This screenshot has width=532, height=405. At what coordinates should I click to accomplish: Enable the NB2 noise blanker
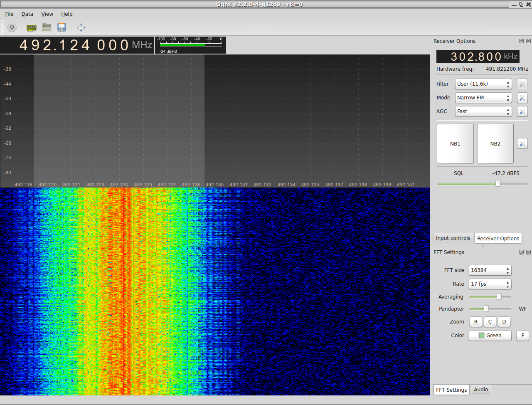point(495,143)
